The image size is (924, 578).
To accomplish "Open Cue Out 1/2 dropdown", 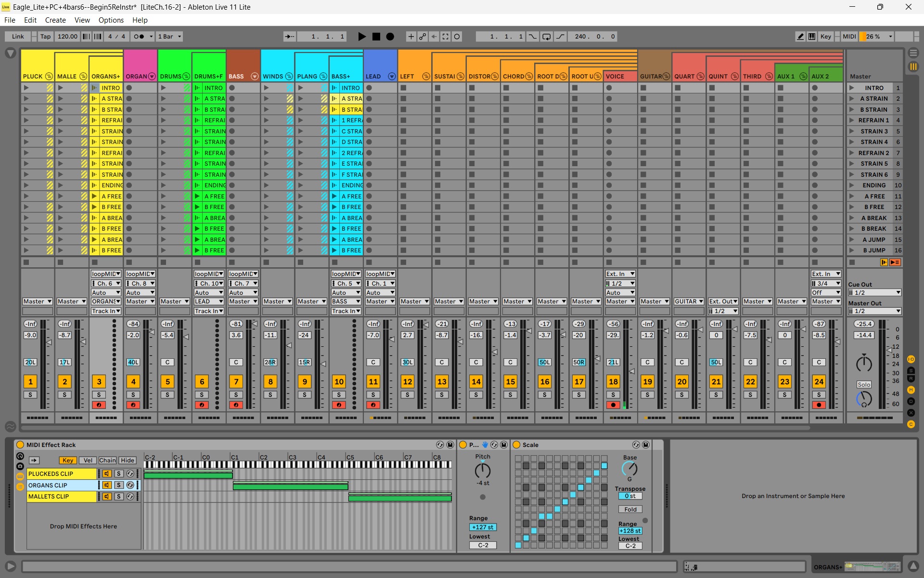I will click(x=874, y=293).
